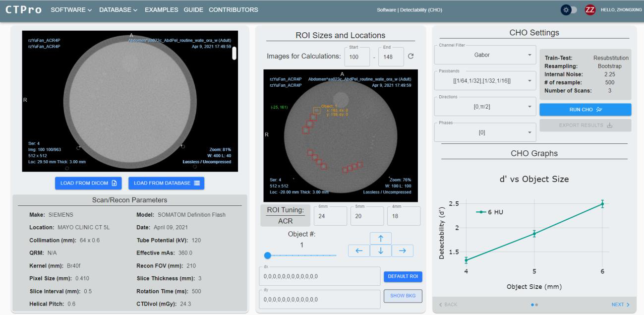Click the ZZ user avatar icon
The width and height of the screenshot is (644, 315).
coord(590,10)
